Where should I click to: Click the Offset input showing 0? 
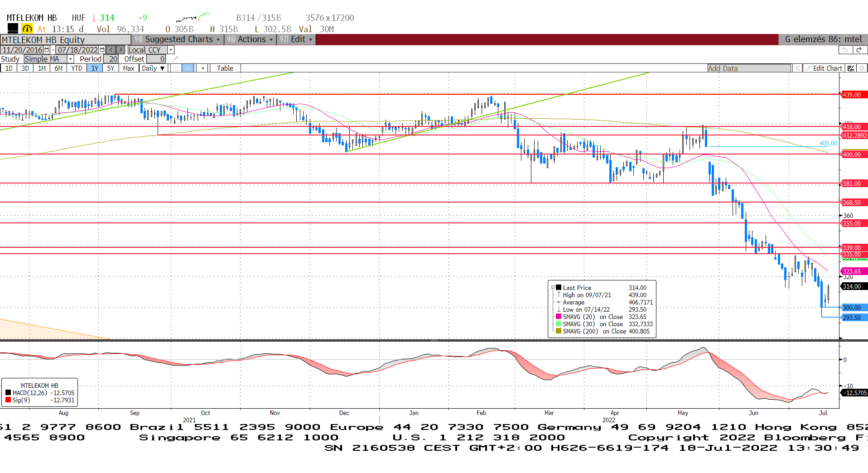[x=156, y=59]
